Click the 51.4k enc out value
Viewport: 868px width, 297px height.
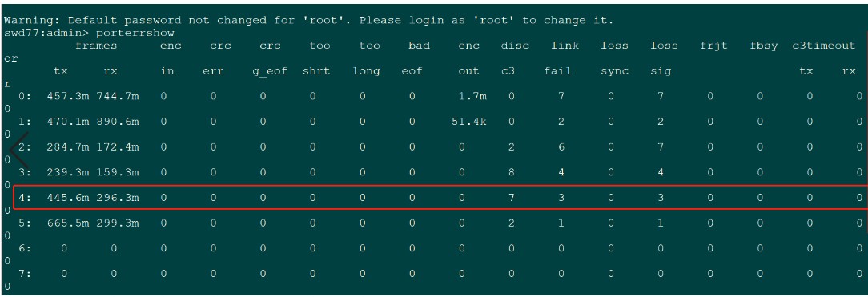(469, 122)
